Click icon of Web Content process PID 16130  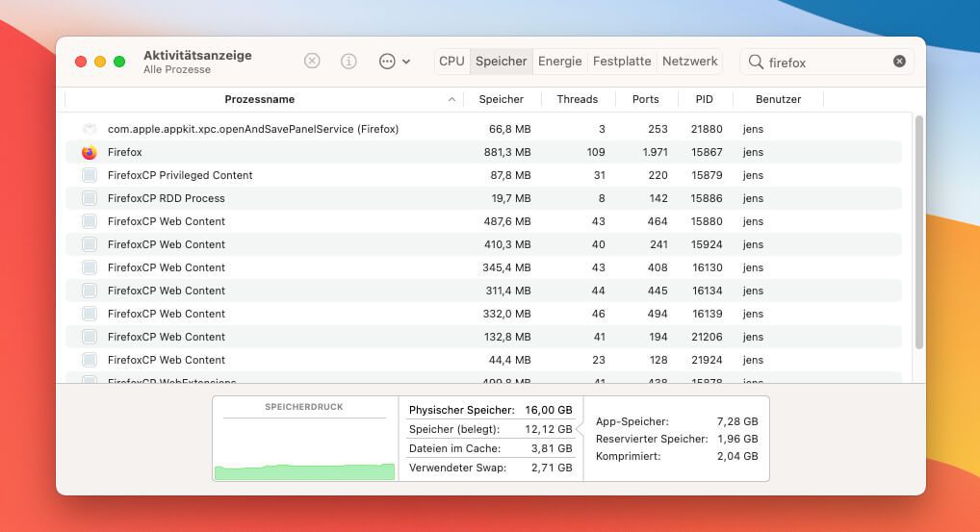pyautogui.click(x=90, y=267)
